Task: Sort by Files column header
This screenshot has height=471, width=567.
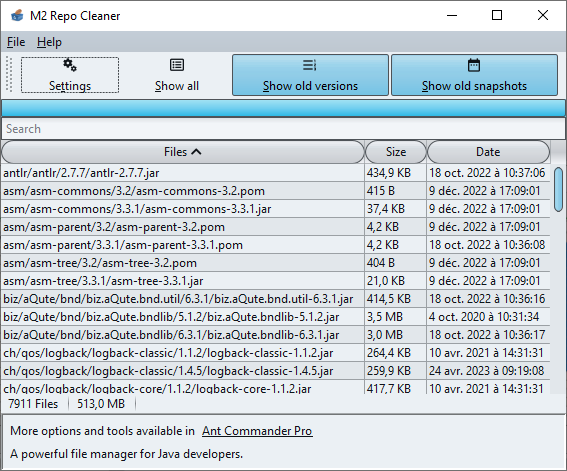Action: (x=183, y=152)
